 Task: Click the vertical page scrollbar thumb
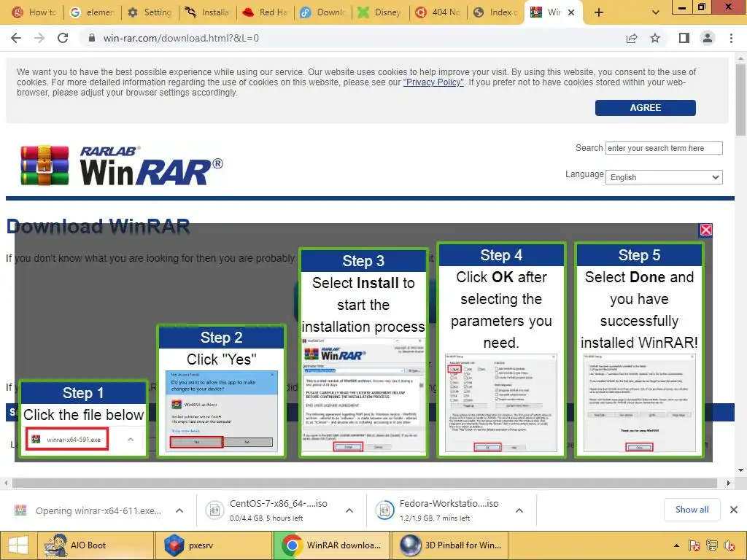[740, 99]
